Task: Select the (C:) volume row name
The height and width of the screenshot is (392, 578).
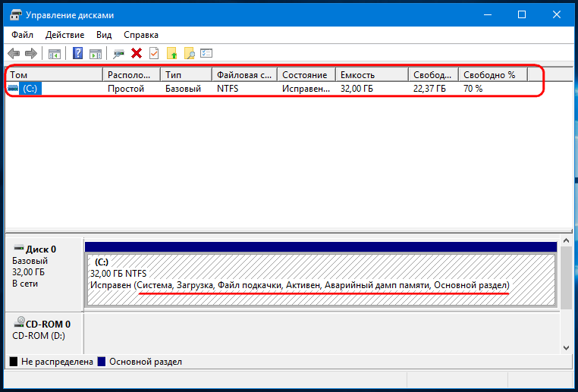Action: tap(30, 89)
